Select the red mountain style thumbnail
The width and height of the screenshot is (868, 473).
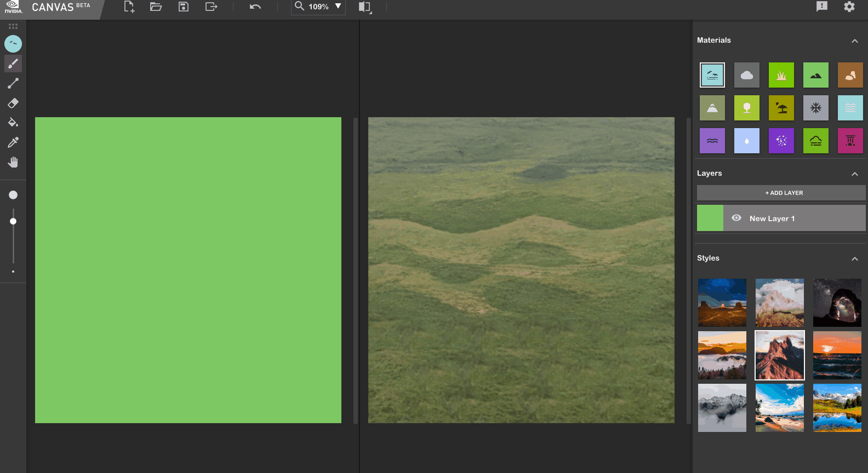[779, 355]
